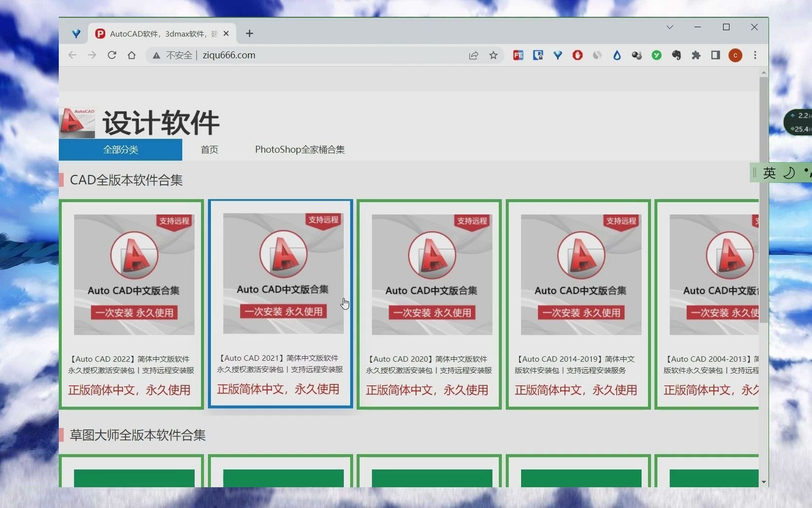Open the extensions puzzle menu
Screen dimensions: 812x508
coord(696,55)
